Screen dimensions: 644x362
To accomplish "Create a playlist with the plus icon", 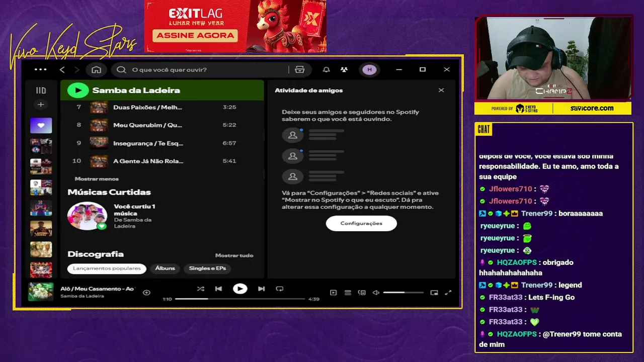I will point(41,105).
